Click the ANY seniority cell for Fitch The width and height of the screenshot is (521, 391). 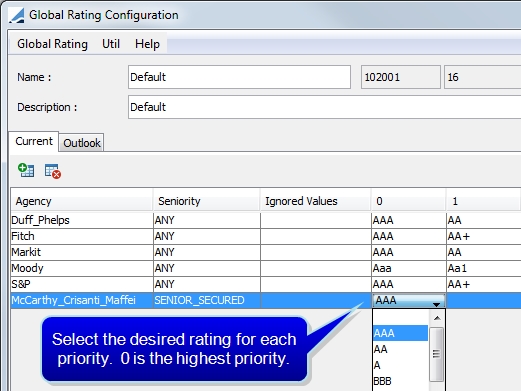tap(207, 236)
